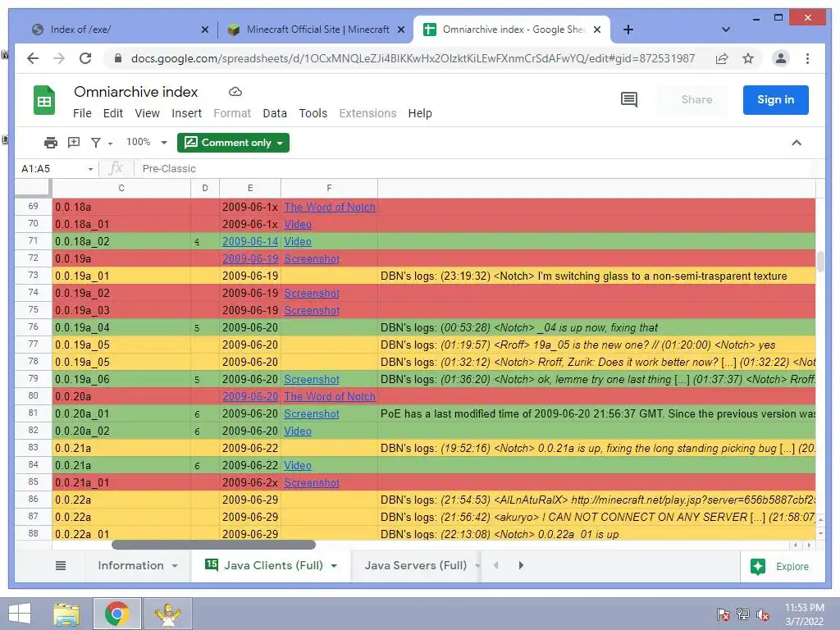Open the File menu
Image resolution: width=840 pixels, height=630 pixels.
(82, 113)
